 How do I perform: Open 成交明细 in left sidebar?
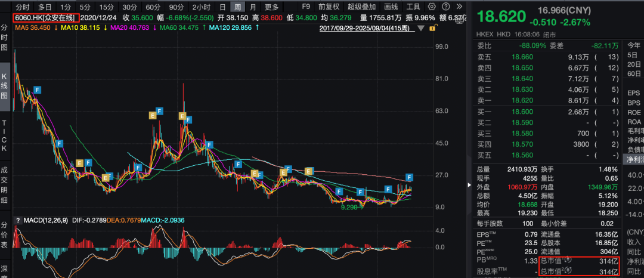tap(5, 186)
